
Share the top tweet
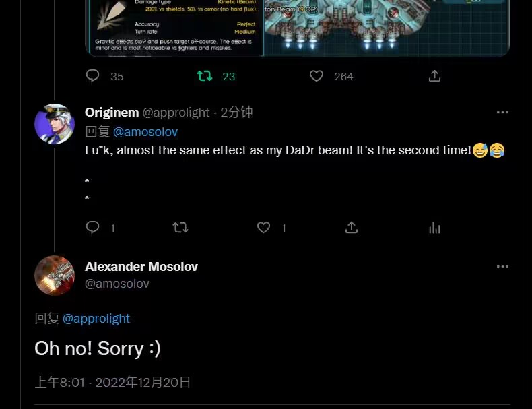434,76
